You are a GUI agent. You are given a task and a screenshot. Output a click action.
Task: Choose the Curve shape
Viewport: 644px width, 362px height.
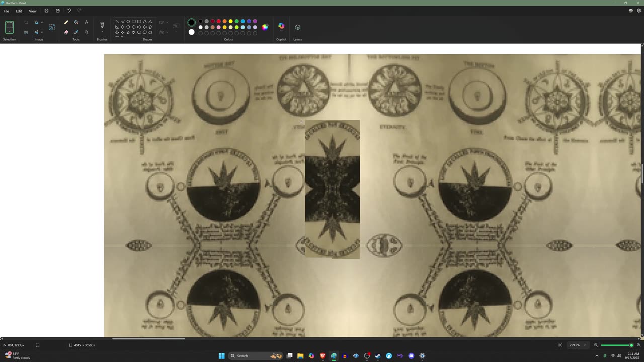[x=123, y=22]
